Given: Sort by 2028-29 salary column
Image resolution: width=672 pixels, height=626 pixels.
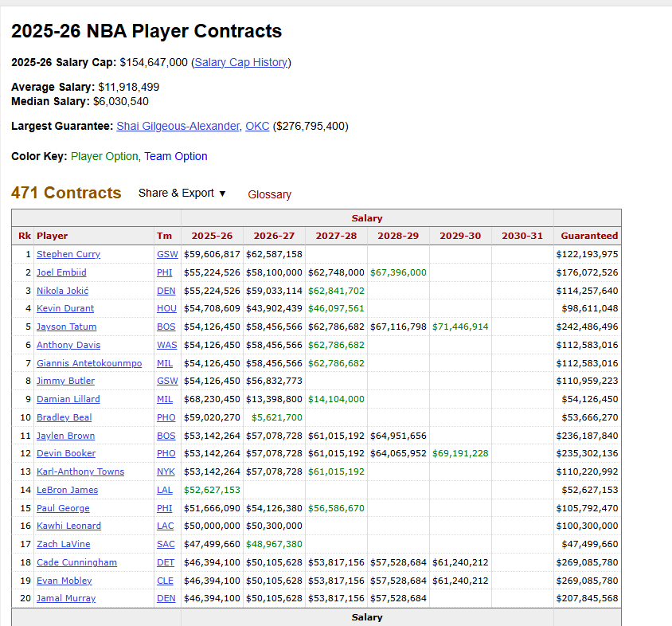Looking at the screenshot, I should coord(398,236).
